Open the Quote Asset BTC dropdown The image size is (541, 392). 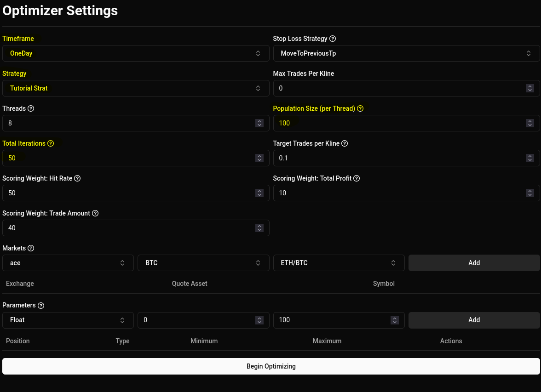click(203, 263)
